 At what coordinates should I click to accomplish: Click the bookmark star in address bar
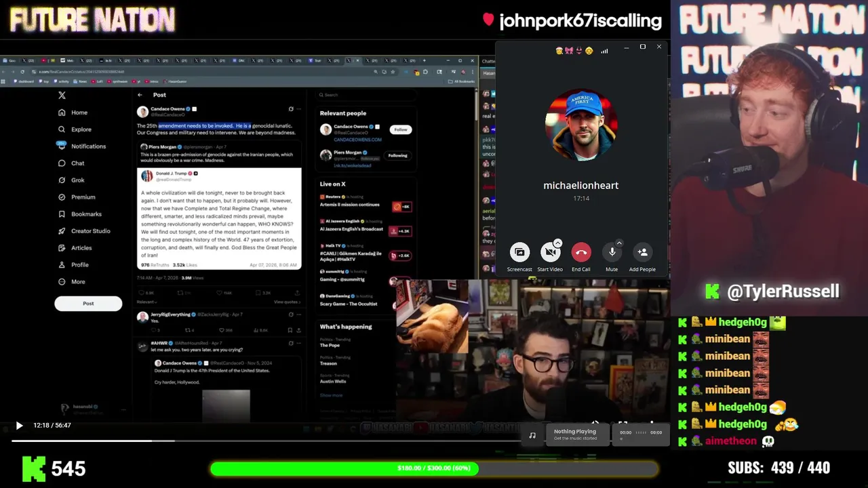(x=393, y=72)
